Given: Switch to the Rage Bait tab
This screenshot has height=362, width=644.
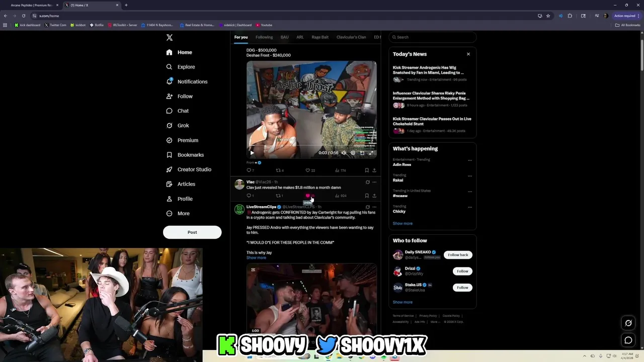Looking at the screenshot, I should pyautogui.click(x=320, y=37).
